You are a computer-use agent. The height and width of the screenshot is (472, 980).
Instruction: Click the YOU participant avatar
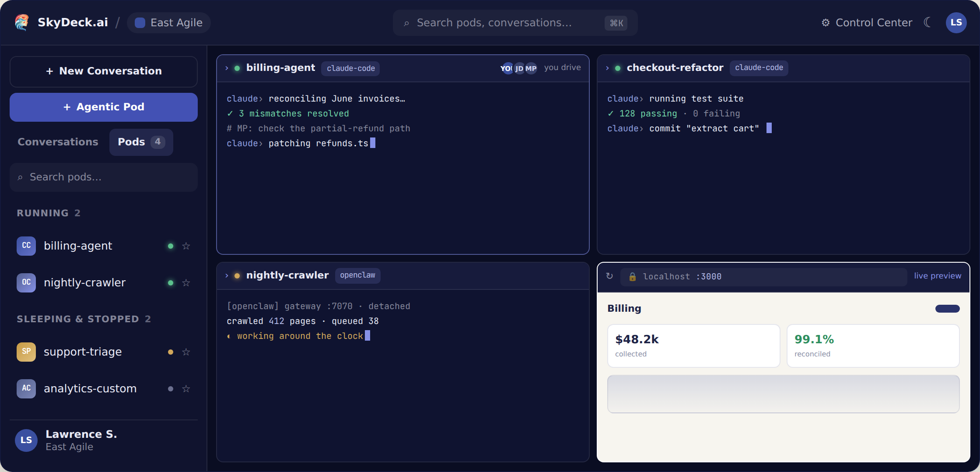pos(507,68)
